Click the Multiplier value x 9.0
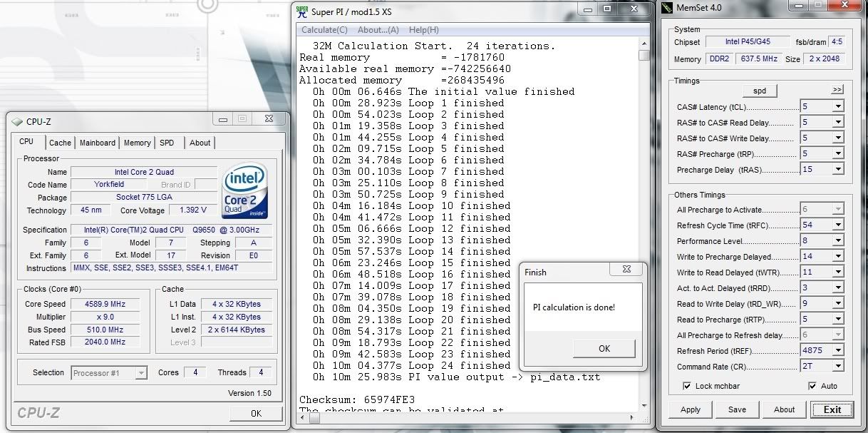Image resolution: width=868 pixels, height=433 pixels. 105,317
